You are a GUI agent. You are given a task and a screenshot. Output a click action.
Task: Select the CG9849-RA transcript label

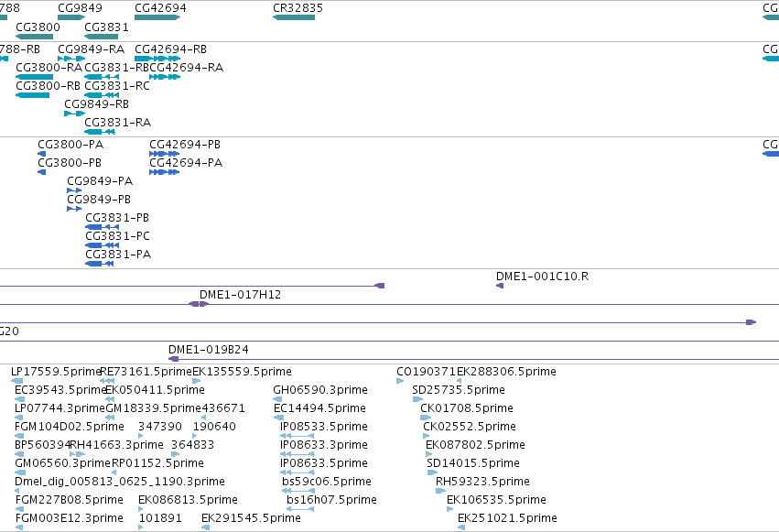pos(91,49)
